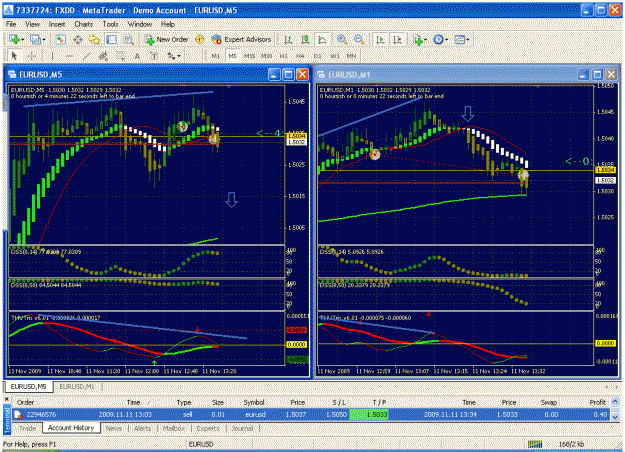Image resolution: width=625 pixels, height=452 pixels.
Task: Open the Mailbox terminal tab
Action: click(173, 428)
